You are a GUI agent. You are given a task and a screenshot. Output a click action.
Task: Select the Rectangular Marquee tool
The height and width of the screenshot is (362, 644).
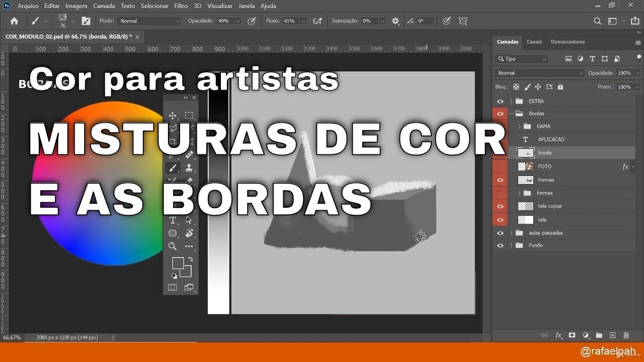coord(189,116)
